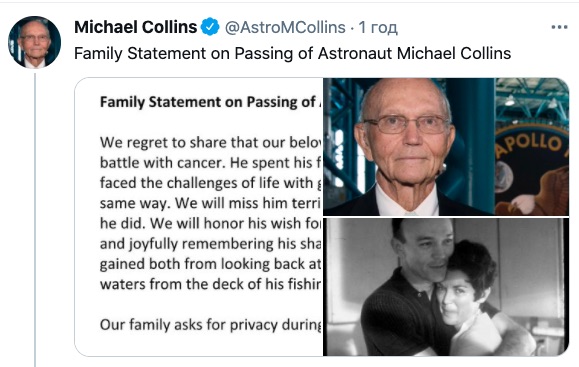Open the three-dot more options menu

[x=559, y=27]
